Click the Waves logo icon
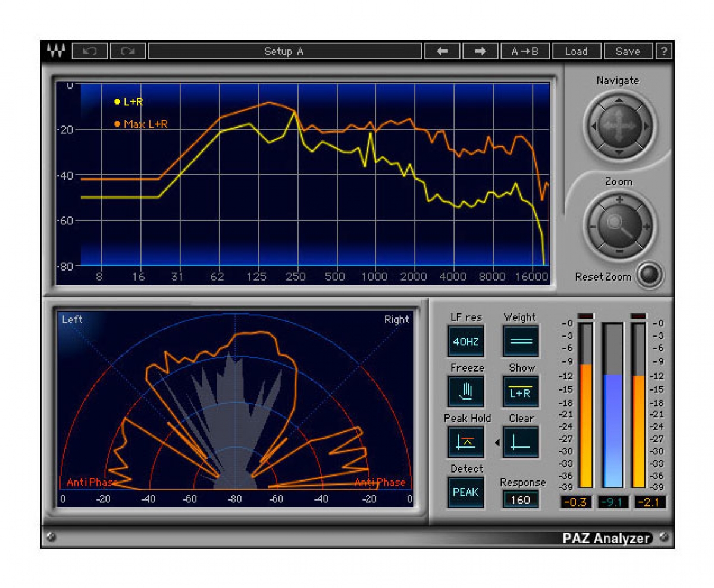The height and width of the screenshot is (588, 714). pos(55,51)
